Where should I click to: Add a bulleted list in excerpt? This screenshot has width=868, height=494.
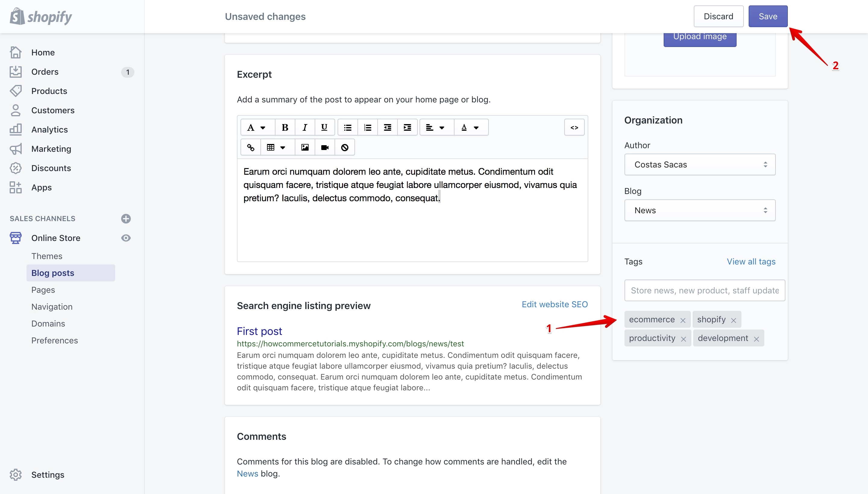348,128
